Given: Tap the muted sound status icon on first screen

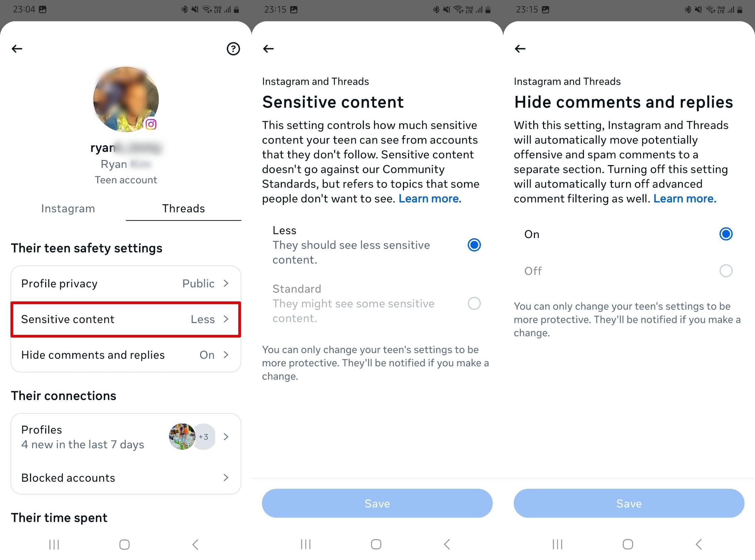Looking at the screenshot, I should [x=195, y=9].
